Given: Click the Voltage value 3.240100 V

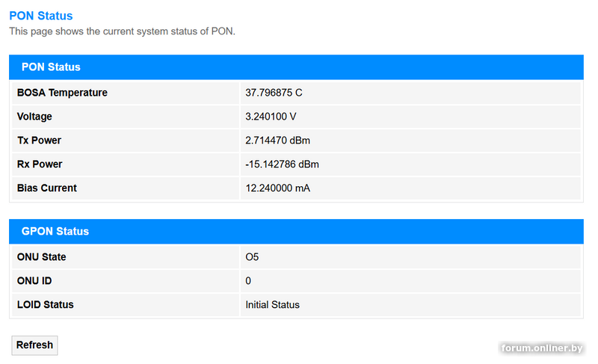Looking at the screenshot, I should [x=271, y=117].
